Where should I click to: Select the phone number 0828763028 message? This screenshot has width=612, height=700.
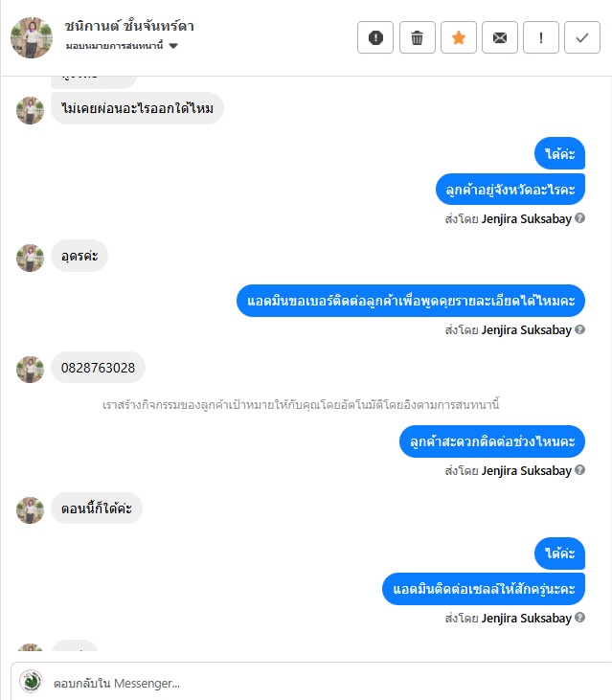click(99, 368)
